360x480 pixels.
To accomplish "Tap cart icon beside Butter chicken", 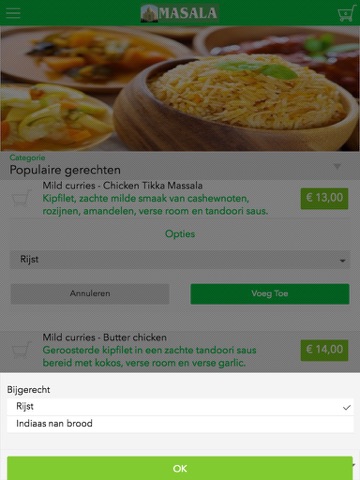I will [21, 350].
